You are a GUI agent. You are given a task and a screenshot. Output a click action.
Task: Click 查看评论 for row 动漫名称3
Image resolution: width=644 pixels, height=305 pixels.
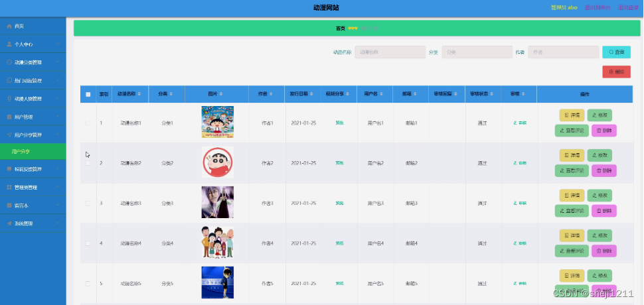tap(572, 211)
